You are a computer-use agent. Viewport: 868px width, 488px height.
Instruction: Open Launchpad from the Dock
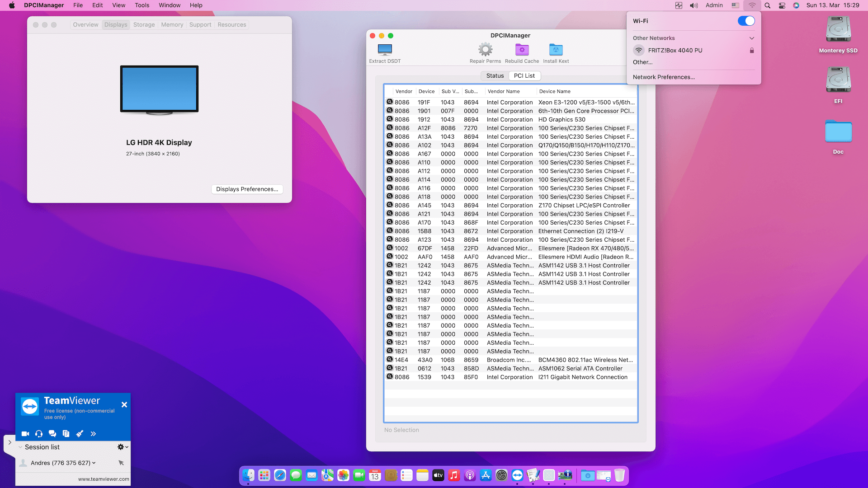click(264, 475)
